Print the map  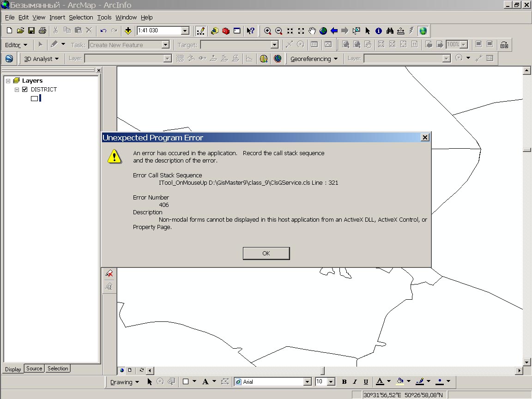coord(42,31)
